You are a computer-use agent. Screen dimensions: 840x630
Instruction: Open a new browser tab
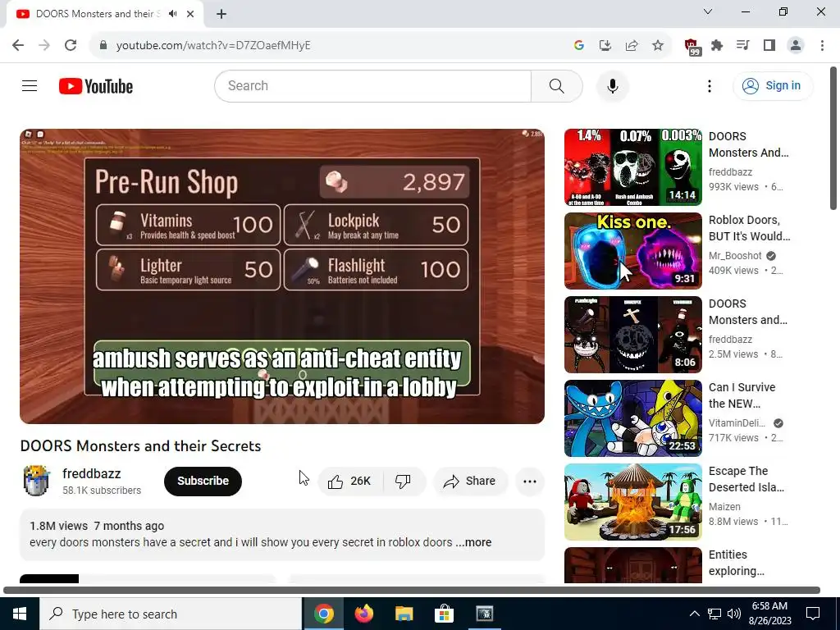pyautogui.click(x=221, y=14)
